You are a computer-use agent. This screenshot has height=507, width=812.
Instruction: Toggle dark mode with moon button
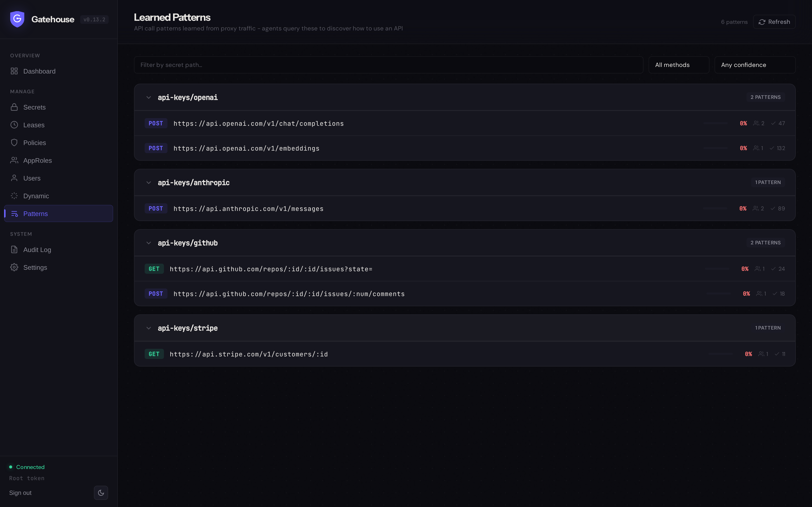click(101, 493)
